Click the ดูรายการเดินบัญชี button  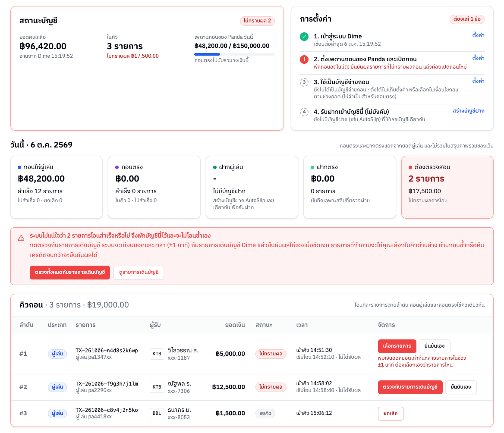point(139,273)
